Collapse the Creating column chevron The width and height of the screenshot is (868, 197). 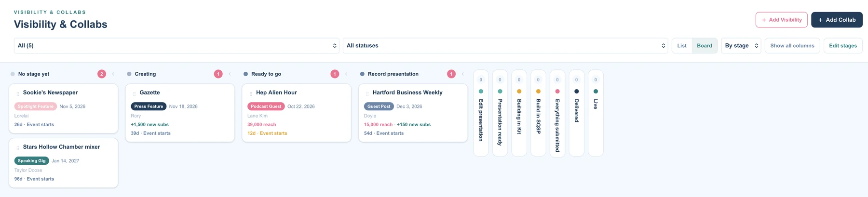pos(230,74)
